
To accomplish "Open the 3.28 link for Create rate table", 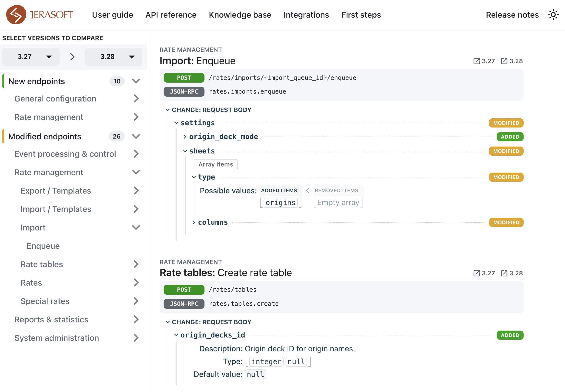I will (512, 273).
